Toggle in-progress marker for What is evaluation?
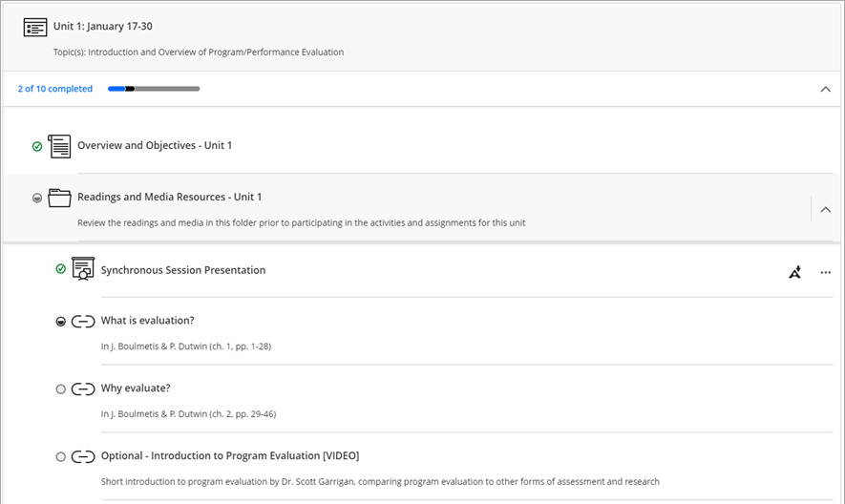 click(x=61, y=322)
